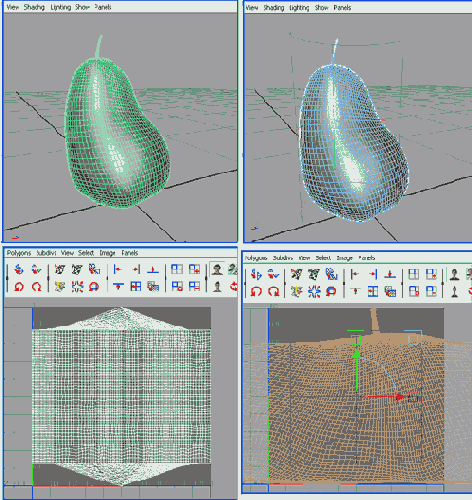The width and height of the screenshot is (472, 500).
Task: Toggle display image icon in orange-textured UV editor
Action: pyautogui.click(x=454, y=275)
